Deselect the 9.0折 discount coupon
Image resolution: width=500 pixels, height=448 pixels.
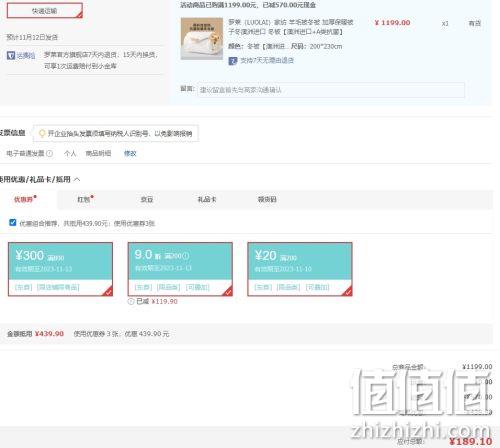click(180, 269)
